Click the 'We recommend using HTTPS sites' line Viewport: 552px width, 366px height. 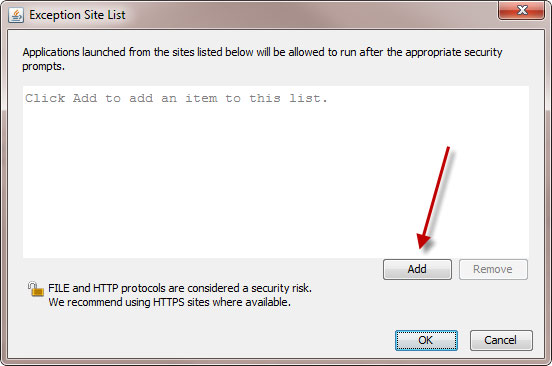tap(169, 302)
